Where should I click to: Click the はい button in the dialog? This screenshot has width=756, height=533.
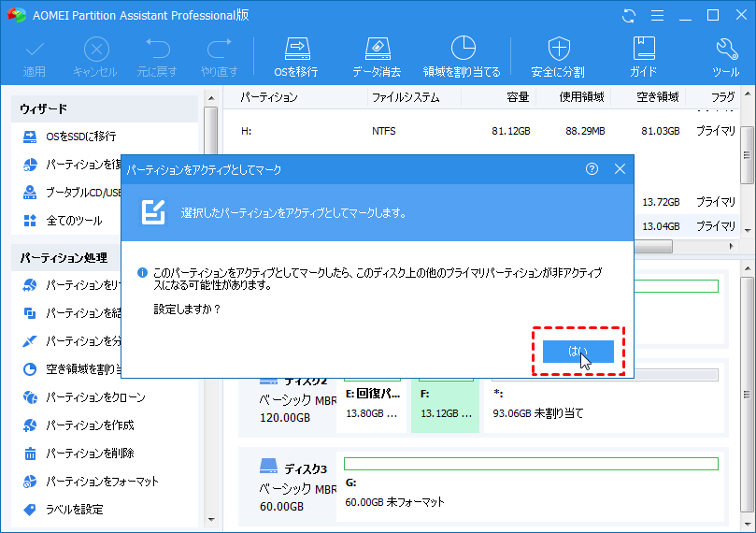point(578,352)
